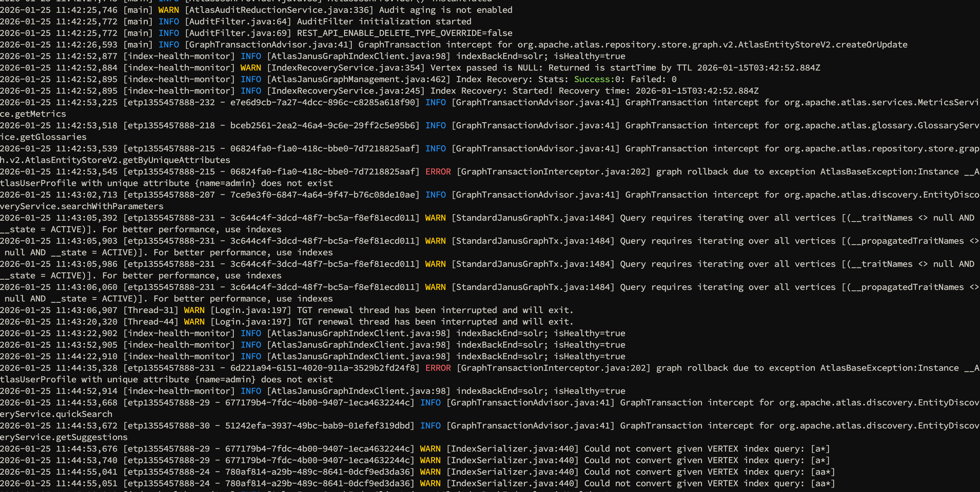The width and height of the screenshot is (980, 492).
Task: Click WARN label on AtlasAuditReductionService line
Action: click(x=168, y=10)
